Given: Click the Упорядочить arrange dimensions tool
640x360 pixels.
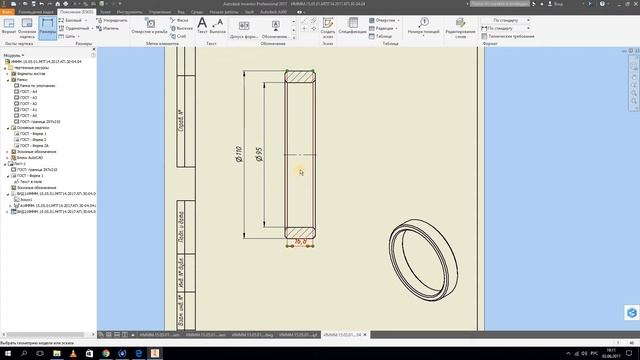Looking at the screenshot, I should pyautogui.click(x=111, y=20).
